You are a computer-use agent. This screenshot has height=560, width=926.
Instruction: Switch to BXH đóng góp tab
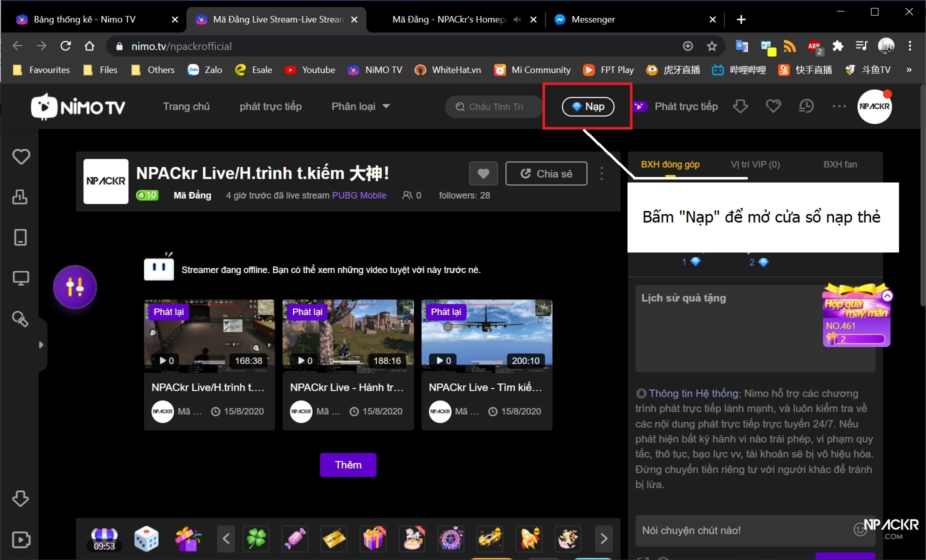tap(670, 164)
